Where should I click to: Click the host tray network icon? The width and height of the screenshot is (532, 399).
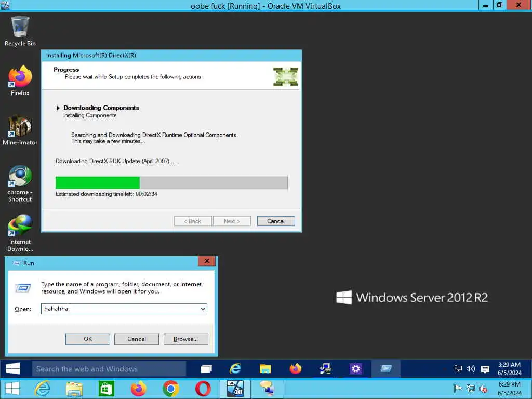pyautogui.click(x=471, y=389)
